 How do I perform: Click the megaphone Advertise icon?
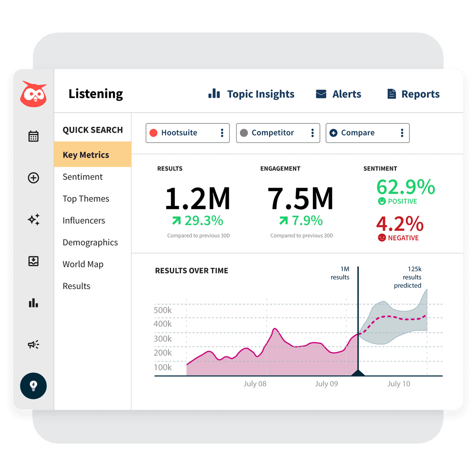[x=33, y=345]
